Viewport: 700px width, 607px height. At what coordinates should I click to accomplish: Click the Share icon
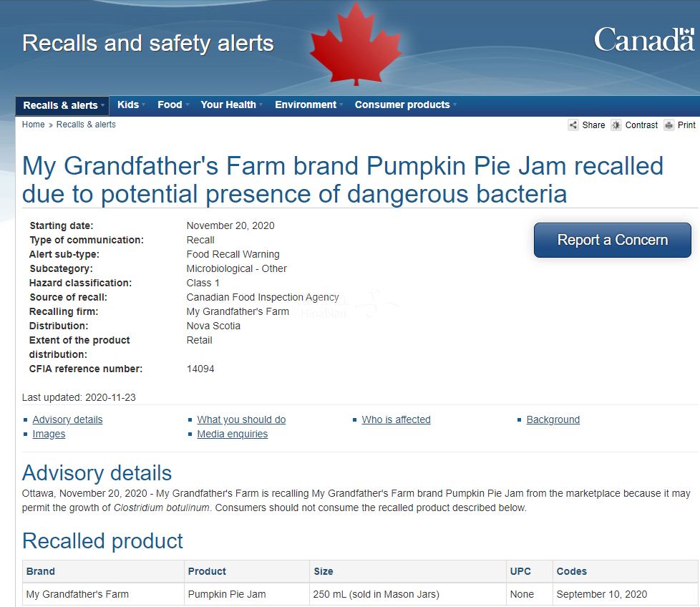573,125
